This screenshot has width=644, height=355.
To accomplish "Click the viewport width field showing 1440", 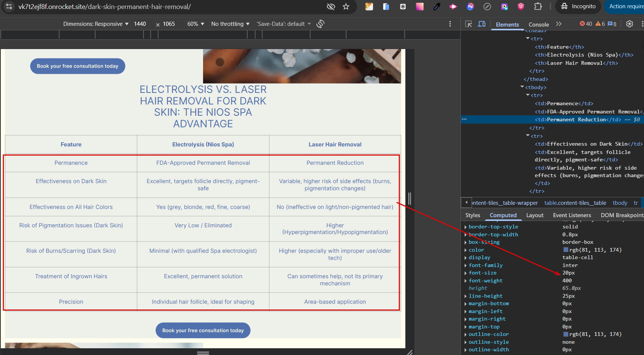I will click(140, 24).
